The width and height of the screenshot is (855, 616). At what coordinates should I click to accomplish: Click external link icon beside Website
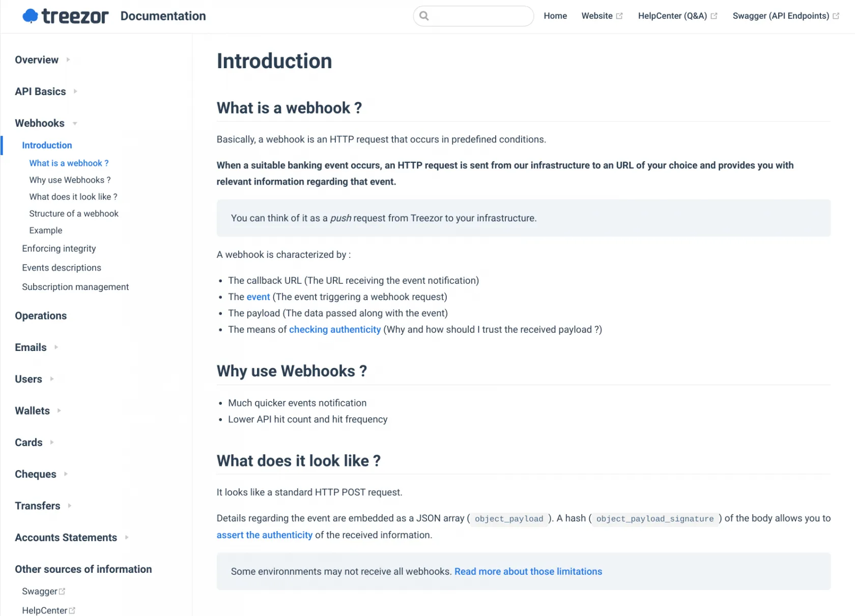click(x=619, y=16)
